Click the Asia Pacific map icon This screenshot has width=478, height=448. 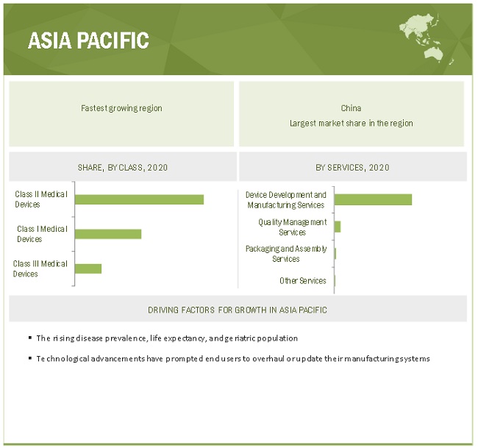coord(428,36)
